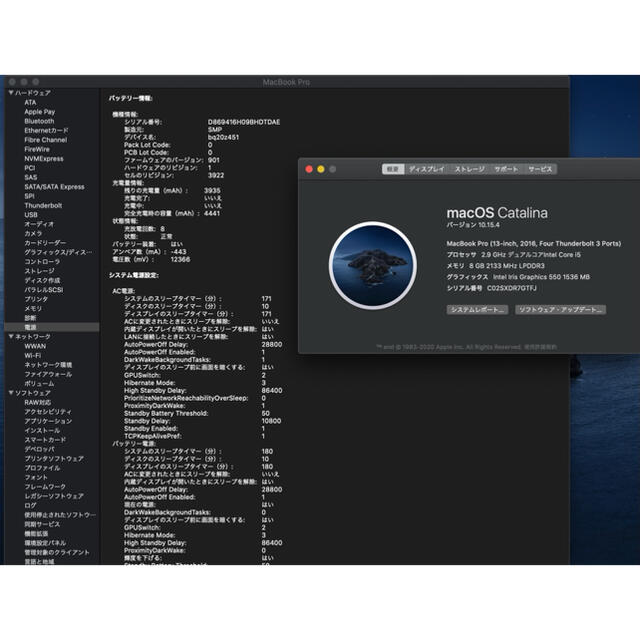The image size is (640, 640).
Task: Select コントローラ in the sidebar
Action: tap(42, 262)
